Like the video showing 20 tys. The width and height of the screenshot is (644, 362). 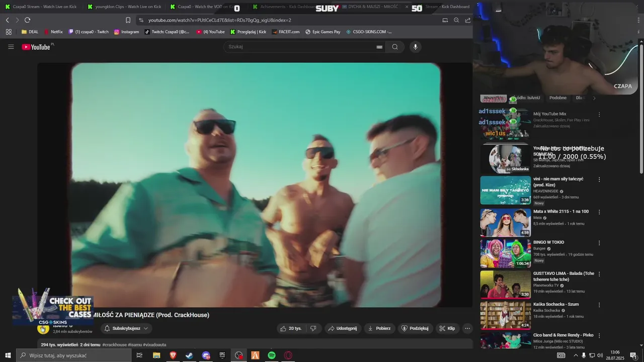click(292, 328)
